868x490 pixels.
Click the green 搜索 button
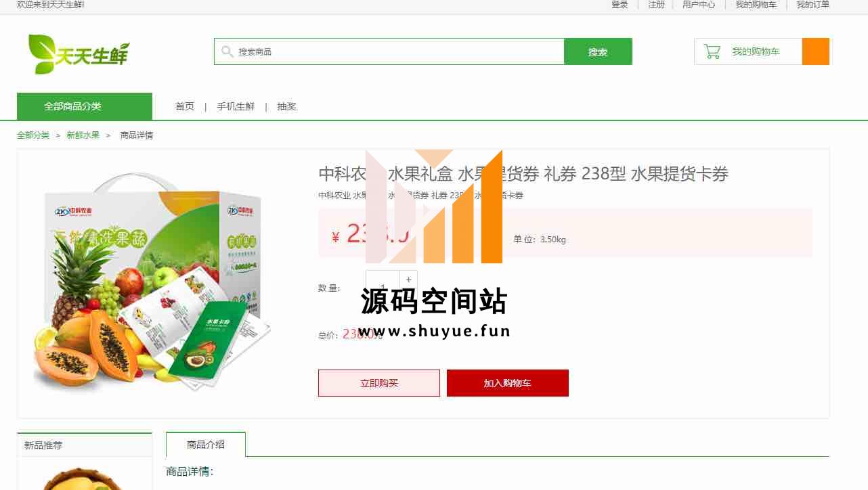click(598, 51)
